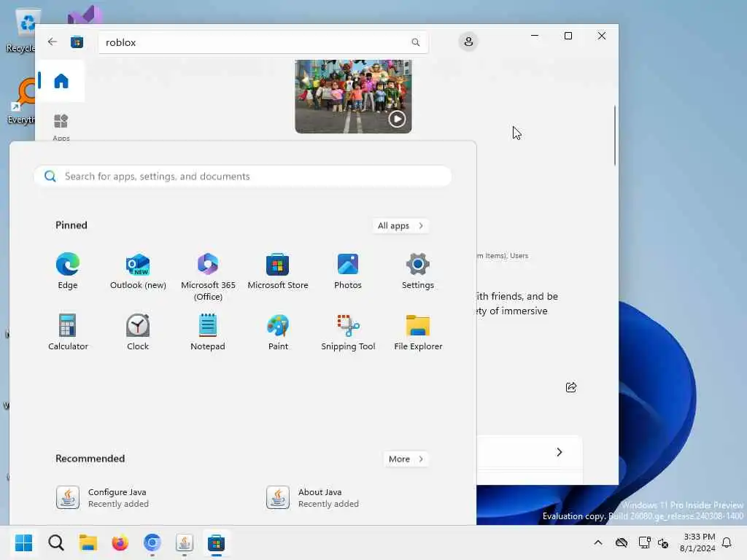Launch Notepad from pinned apps
Image resolution: width=747 pixels, height=560 pixels.
(208, 332)
